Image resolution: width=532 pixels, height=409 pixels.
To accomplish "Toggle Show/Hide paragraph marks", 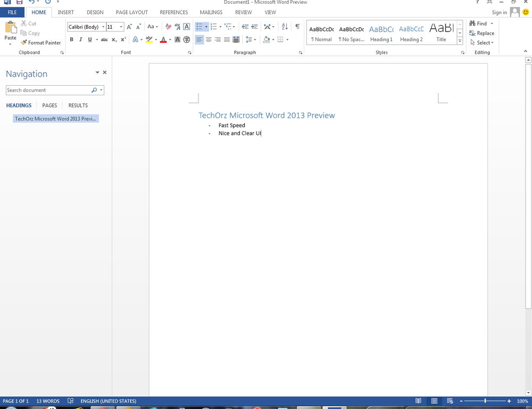I will point(297,27).
